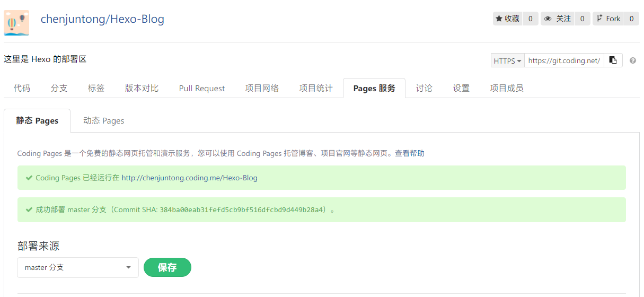Star the project with 收藏 button
The image size is (644, 297).
507,19
